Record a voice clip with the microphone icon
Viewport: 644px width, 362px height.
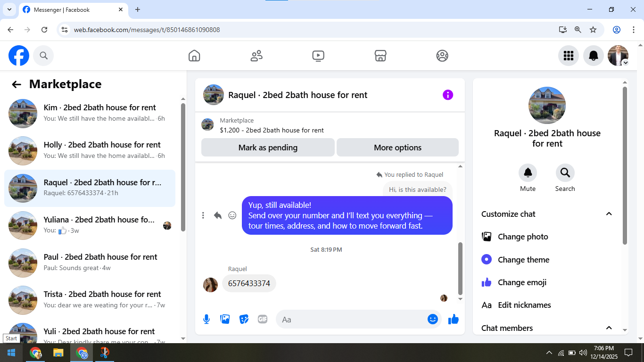[x=206, y=319]
